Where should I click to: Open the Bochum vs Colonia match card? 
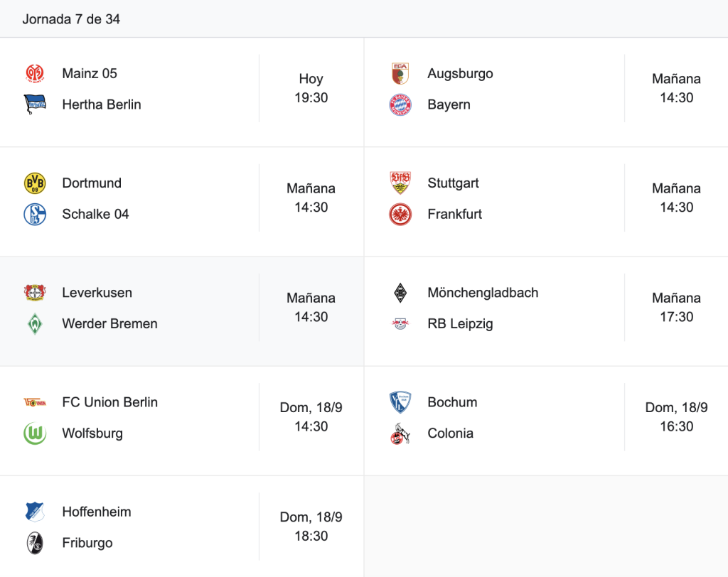[x=546, y=421]
